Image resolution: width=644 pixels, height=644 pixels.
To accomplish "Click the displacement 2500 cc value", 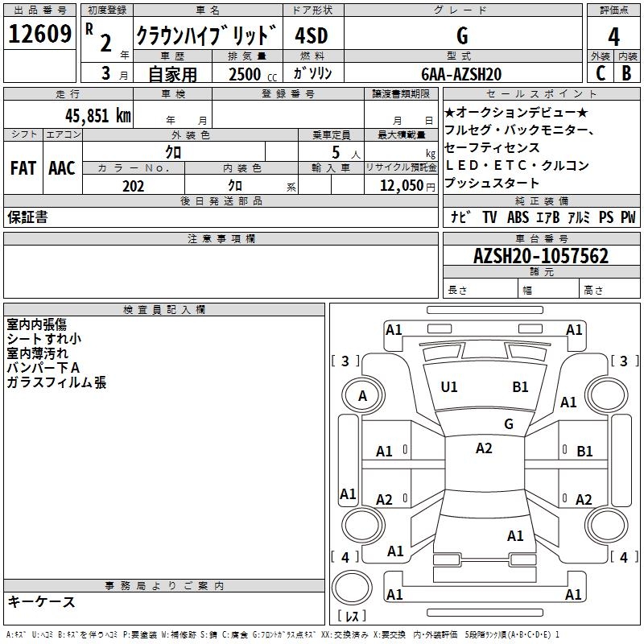I will tap(253, 74).
